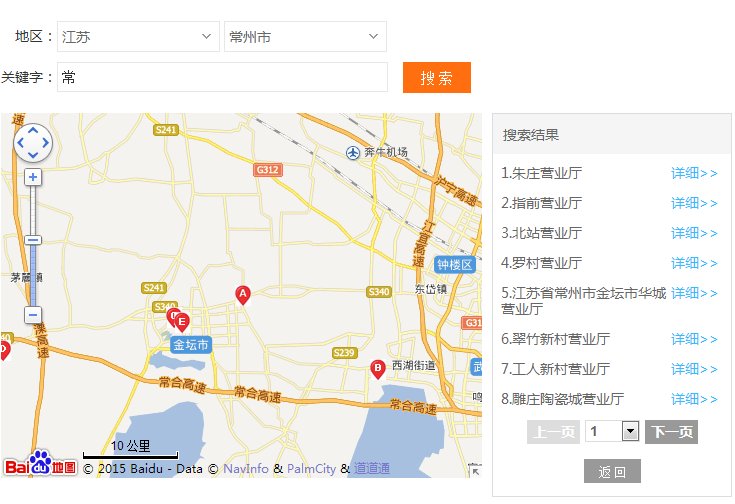
Task: Zoom out with the map minus button
Action: (33, 315)
